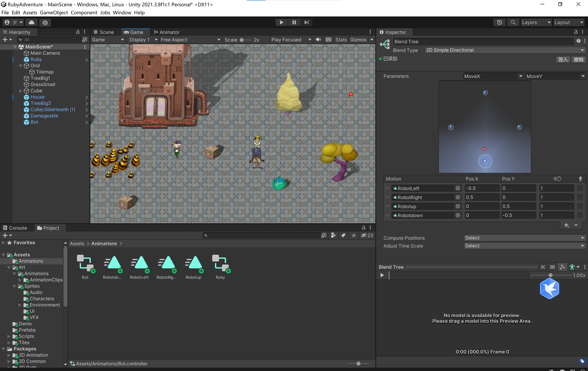Open the MoveY parameter dropdown

click(x=555, y=76)
